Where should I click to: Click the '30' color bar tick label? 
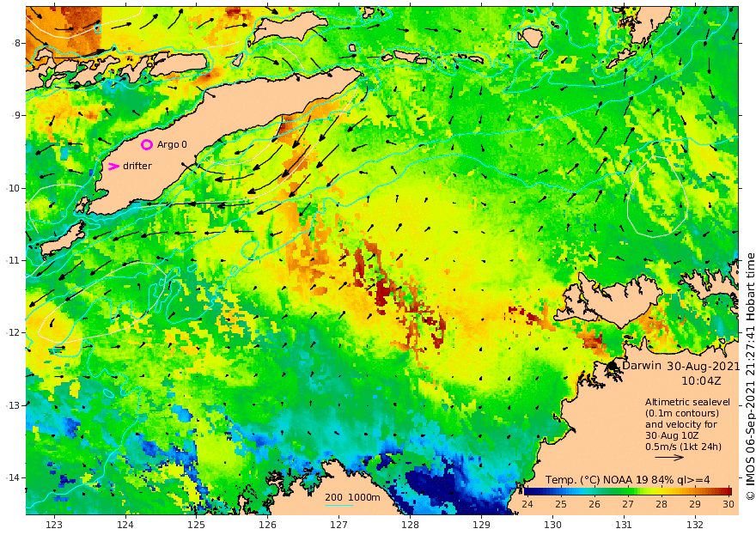click(x=729, y=504)
